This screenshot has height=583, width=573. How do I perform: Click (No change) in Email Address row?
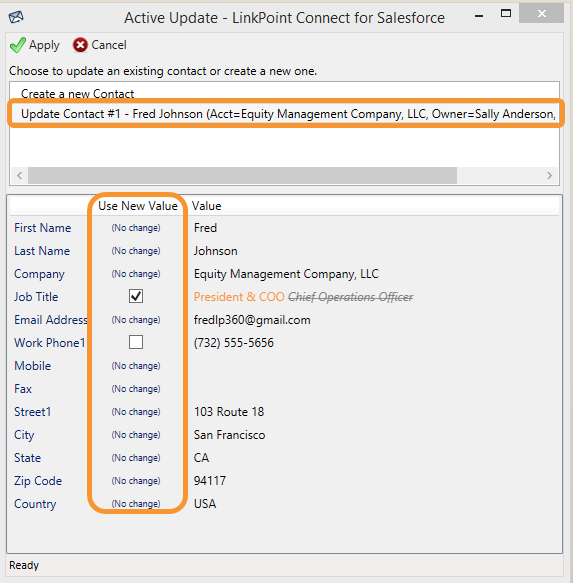point(136,320)
